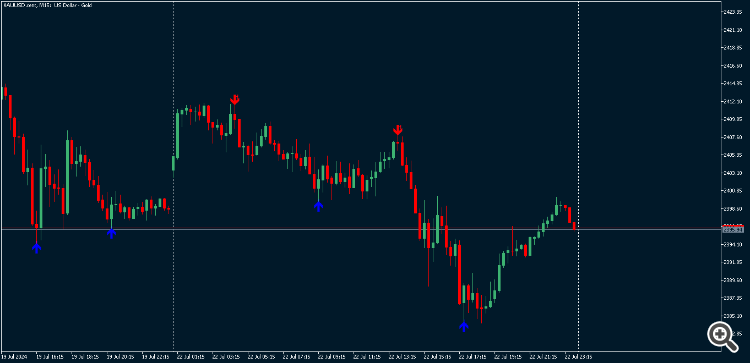Select the blue up arrow resting on the price line
Image resolution: width=750 pixels, height=363 pixels.
111,233
